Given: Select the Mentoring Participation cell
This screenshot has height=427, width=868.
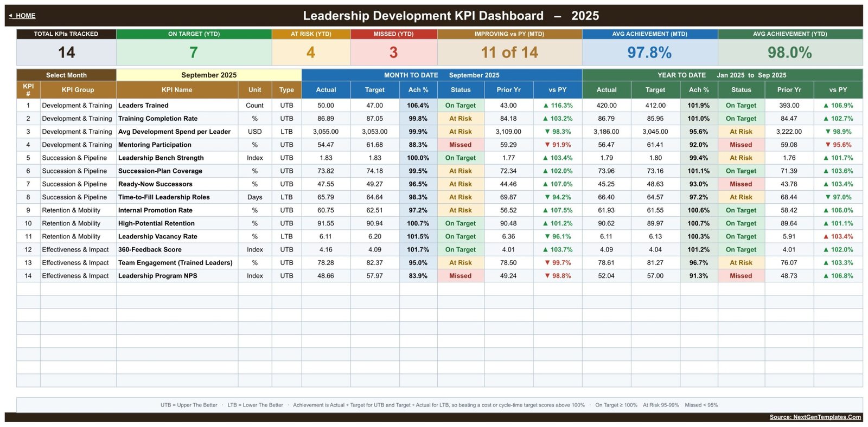Looking at the screenshot, I should 177,145.
